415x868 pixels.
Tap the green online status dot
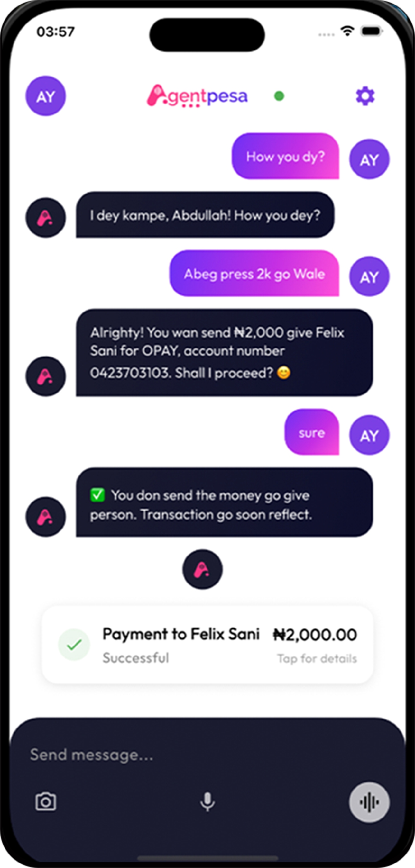(x=279, y=96)
